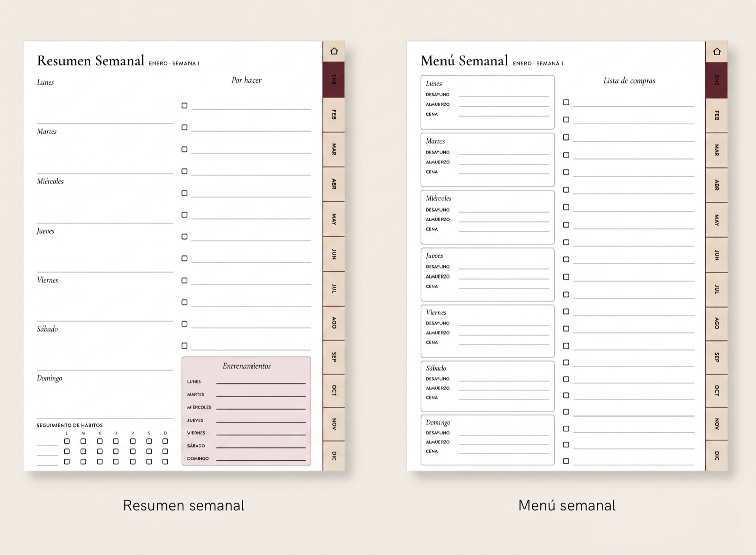Viewport: 756px width, 555px height.
Task: Switch to OCT tab on Resumen Semanal page
Action: pos(334,391)
